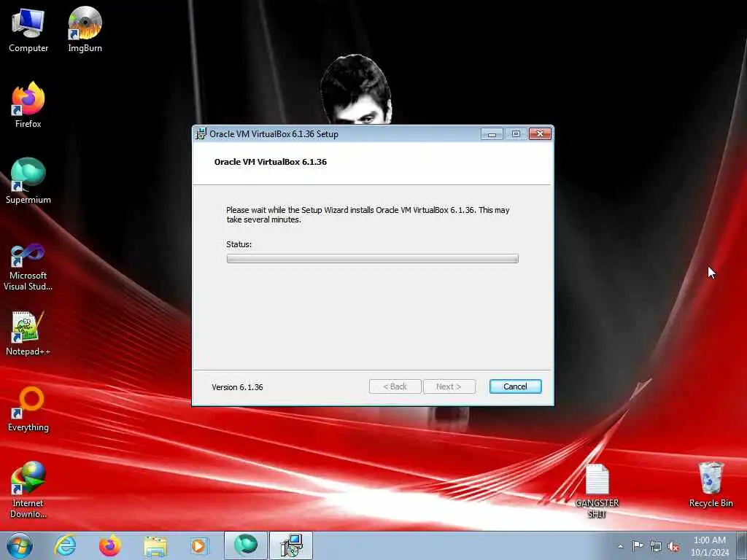The height and width of the screenshot is (560, 747).
Task: Select the Microsoft Visual Studio shortcut
Action: [28, 267]
